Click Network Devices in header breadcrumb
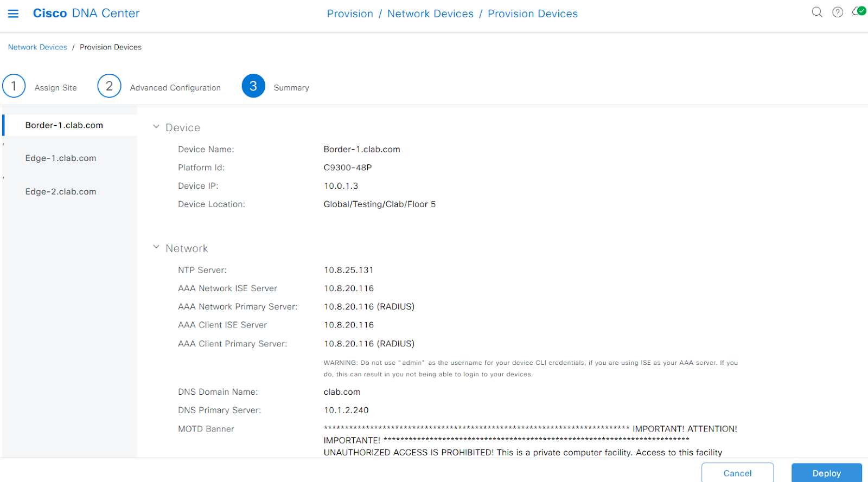The height and width of the screenshot is (482, 868). (430, 14)
